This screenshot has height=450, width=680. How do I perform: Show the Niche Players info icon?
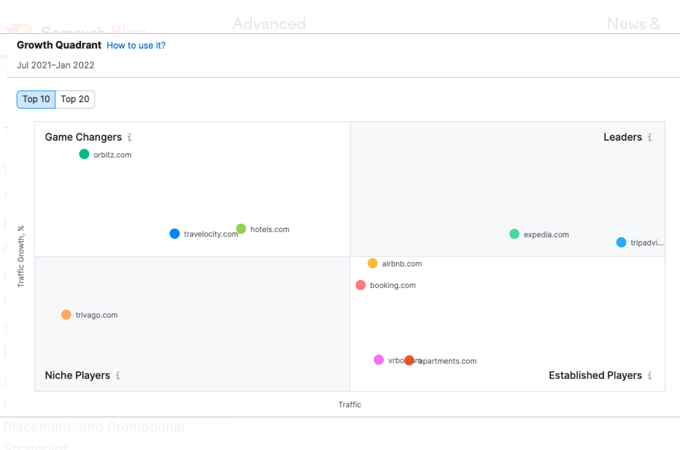click(x=118, y=375)
